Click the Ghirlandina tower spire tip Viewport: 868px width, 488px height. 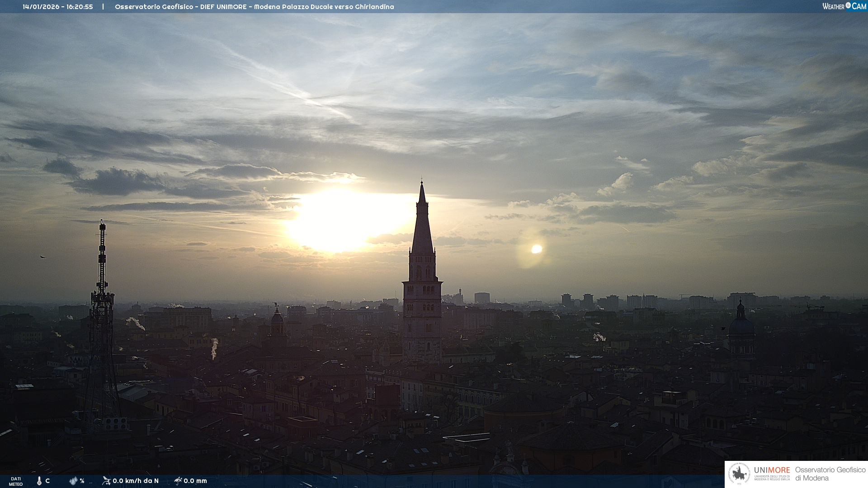click(x=422, y=184)
